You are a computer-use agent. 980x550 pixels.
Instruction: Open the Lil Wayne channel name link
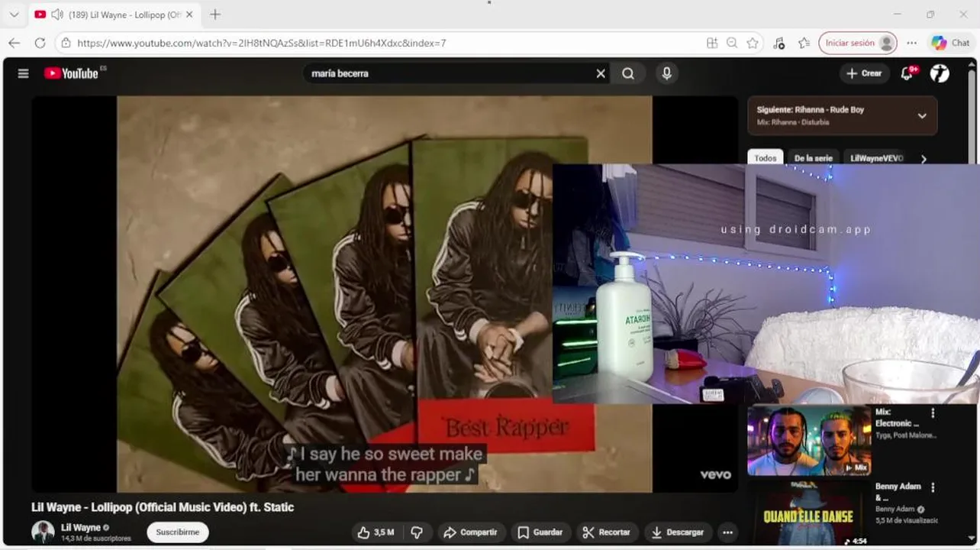pyautogui.click(x=81, y=528)
